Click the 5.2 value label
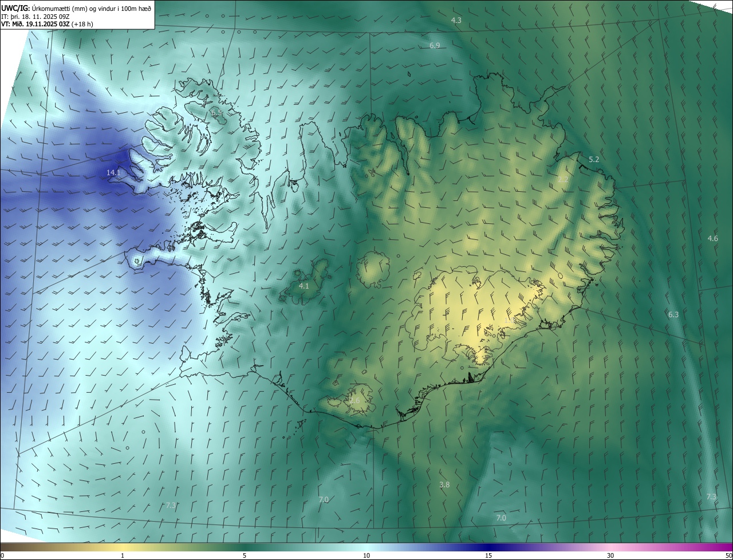The height and width of the screenshot is (560, 733). [x=594, y=159]
